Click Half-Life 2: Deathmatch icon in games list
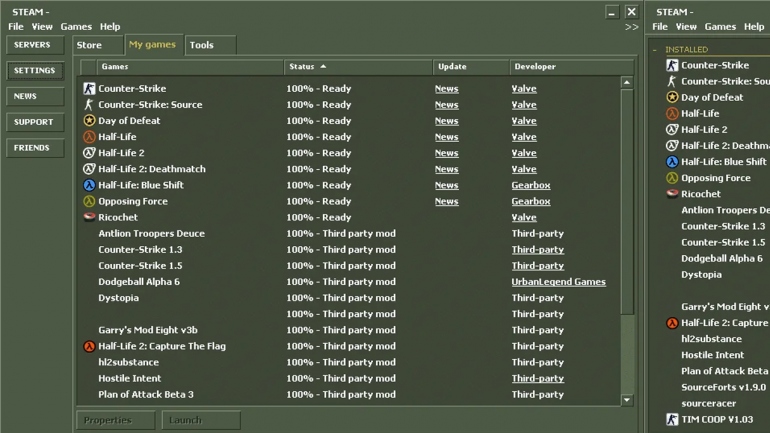Image resolution: width=770 pixels, height=433 pixels. (x=89, y=169)
